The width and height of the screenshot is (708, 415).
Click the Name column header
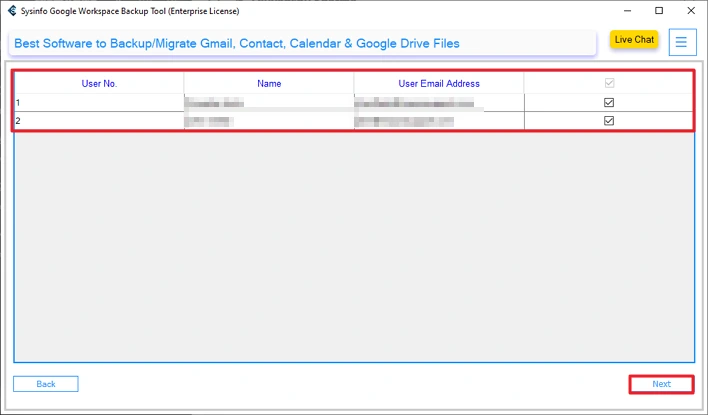coord(269,84)
